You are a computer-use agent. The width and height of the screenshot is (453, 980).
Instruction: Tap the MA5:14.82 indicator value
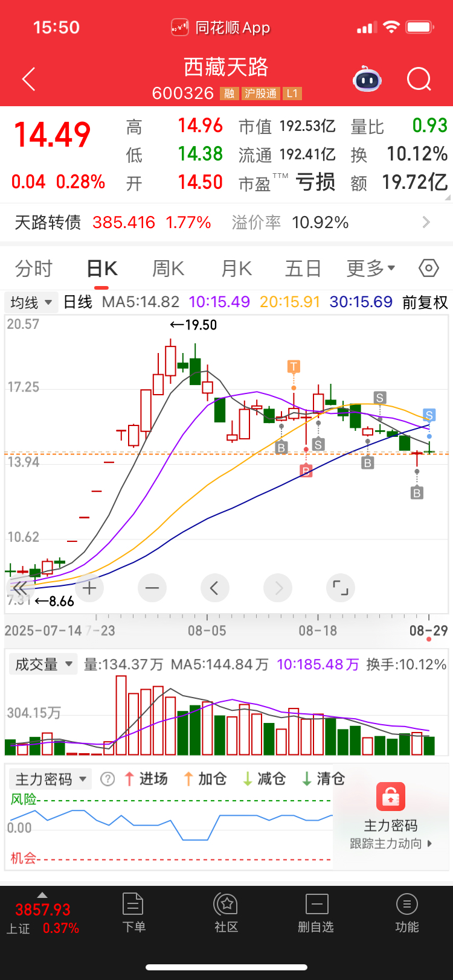(141, 302)
